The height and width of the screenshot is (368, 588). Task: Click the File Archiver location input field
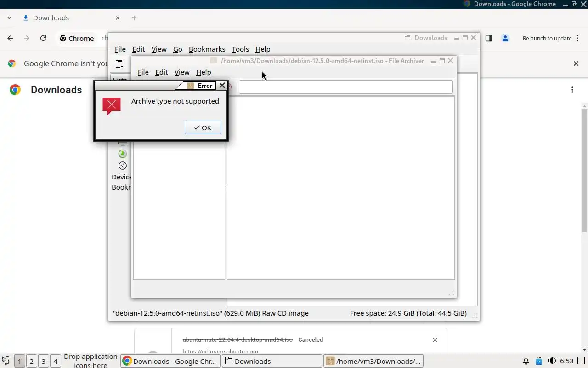pos(345,87)
